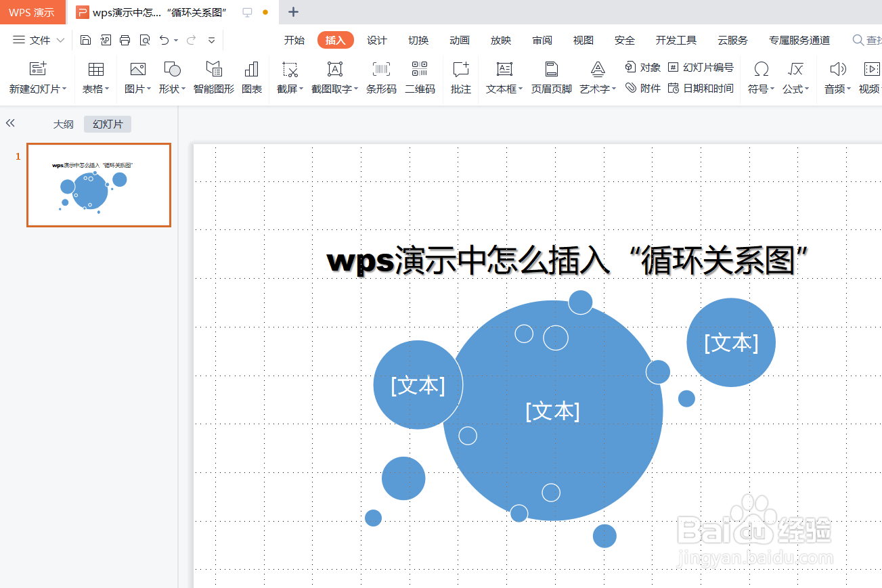Click the Screenshot (截屏) icon

[x=290, y=68]
